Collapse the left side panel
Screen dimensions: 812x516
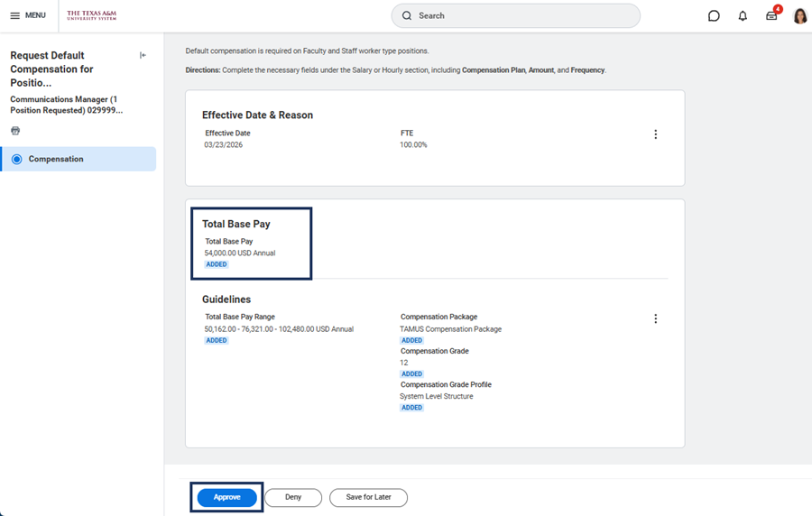click(143, 56)
